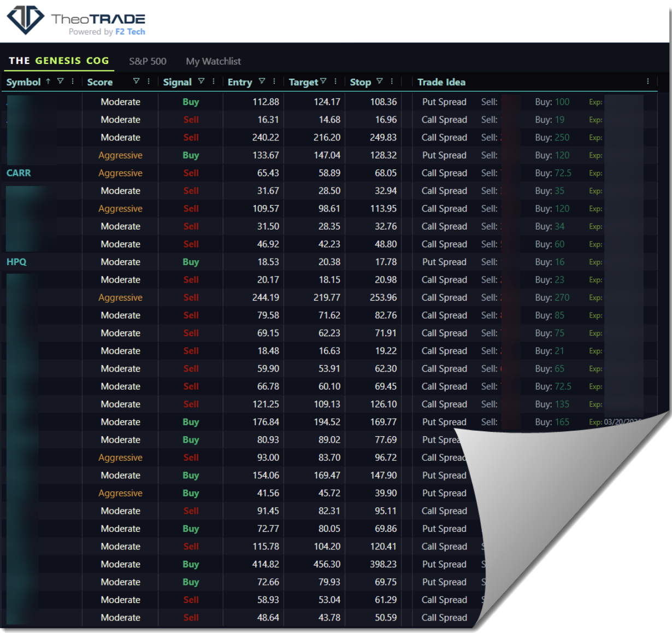Screen dimensions: 672x633
Task: Click the TheoTrade diamond logo icon
Action: point(25,20)
